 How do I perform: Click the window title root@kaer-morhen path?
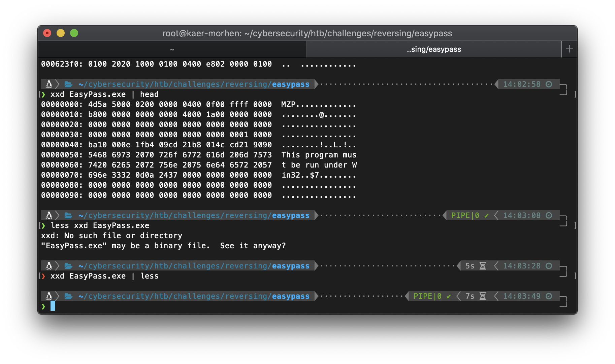point(307,33)
